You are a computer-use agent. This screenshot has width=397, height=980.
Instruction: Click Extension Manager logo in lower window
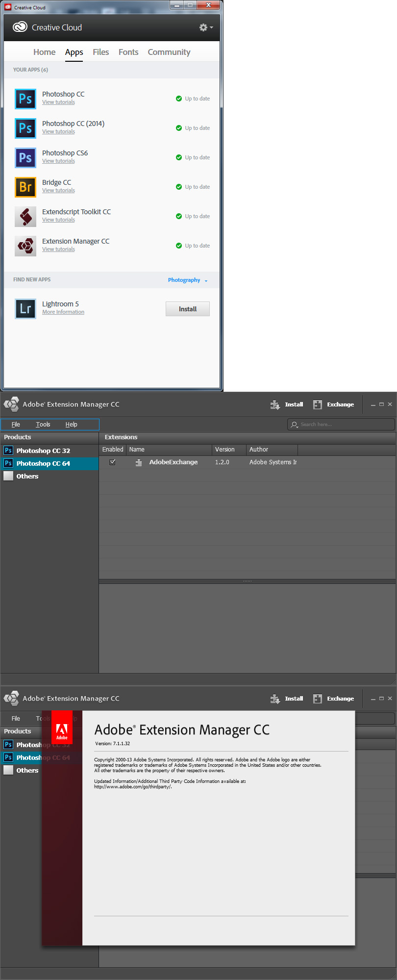click(x=11, y=699)
